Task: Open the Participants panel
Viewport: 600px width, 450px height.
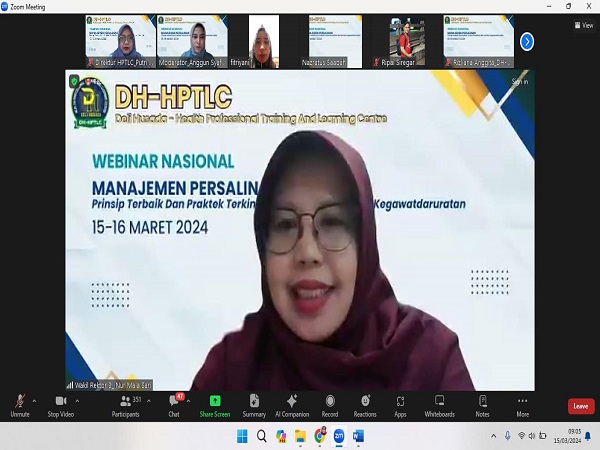Action: click(x=126, y=406)
